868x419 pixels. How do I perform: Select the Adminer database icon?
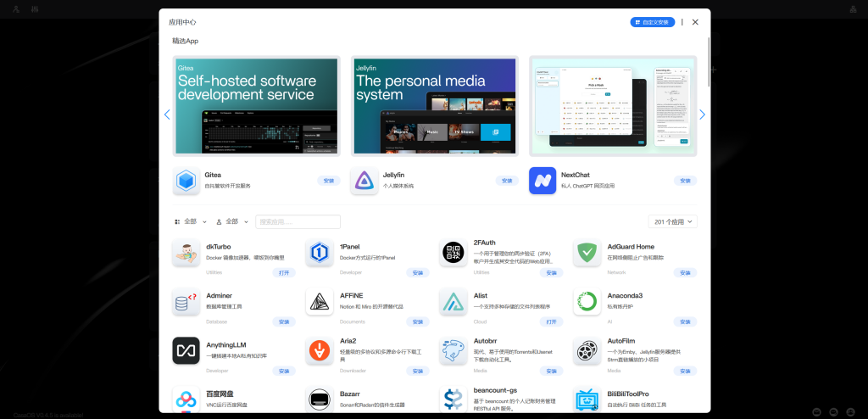click(x=186, y=302)
